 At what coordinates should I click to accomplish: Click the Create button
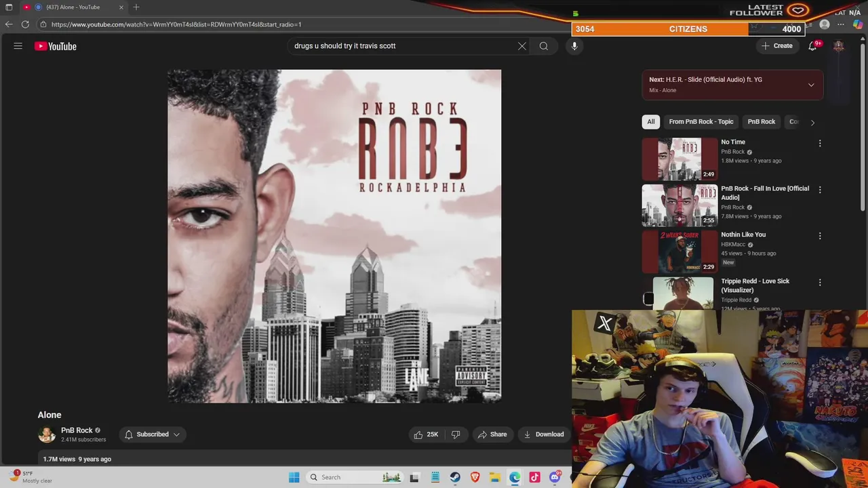point(777,46)
